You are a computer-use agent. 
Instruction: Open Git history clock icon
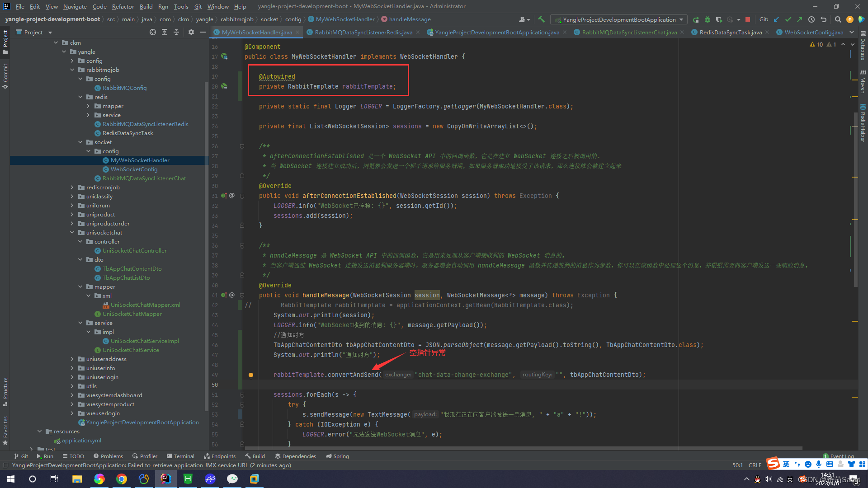(811, 19)
